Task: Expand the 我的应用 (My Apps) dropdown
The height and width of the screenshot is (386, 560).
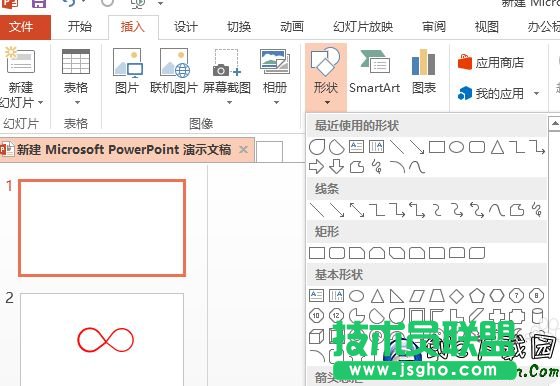Action: click(x=536, y=94)
